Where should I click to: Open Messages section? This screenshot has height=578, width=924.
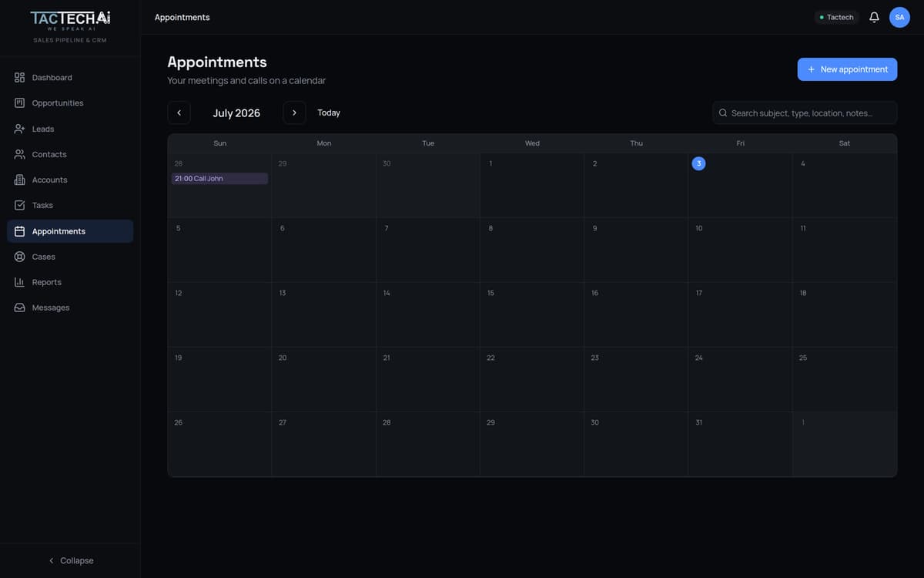coord(70,307)
